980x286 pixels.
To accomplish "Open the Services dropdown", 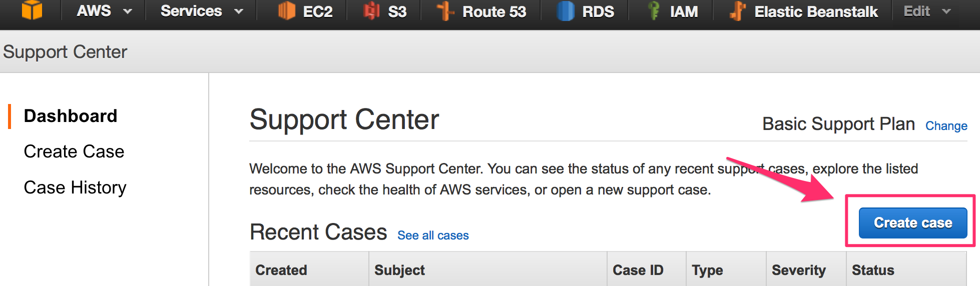I will 202,11.
